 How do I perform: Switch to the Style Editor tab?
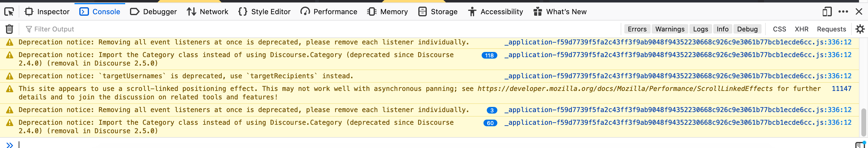pyautogui.click(x=264, y=12)
